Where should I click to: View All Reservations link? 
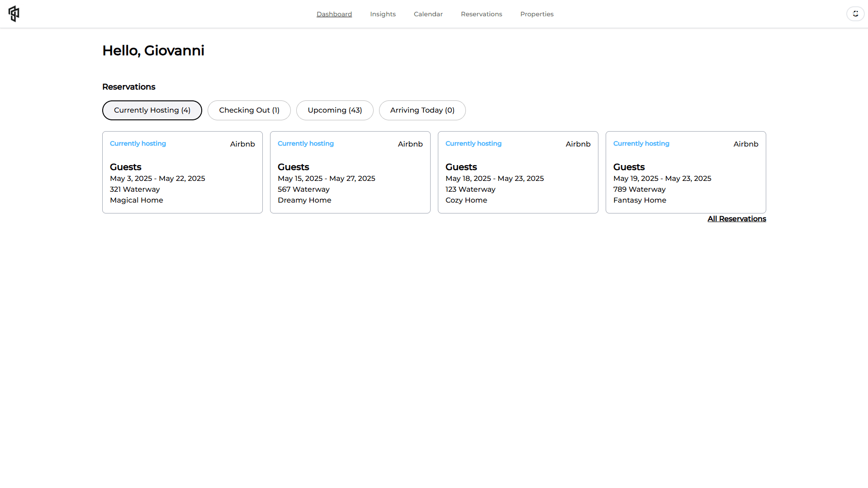point(736,219)
